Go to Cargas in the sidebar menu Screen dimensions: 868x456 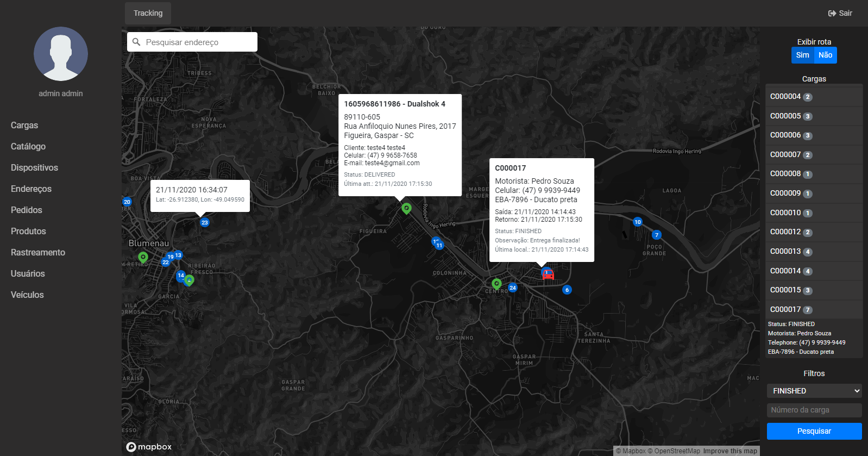pos(24,125)
